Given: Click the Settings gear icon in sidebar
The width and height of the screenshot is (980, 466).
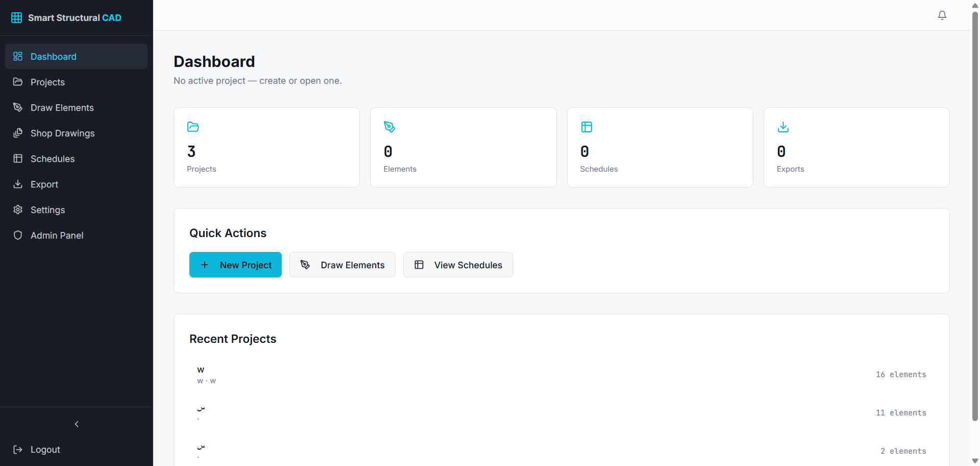Looking at the screenshot, I should [18, 209].
